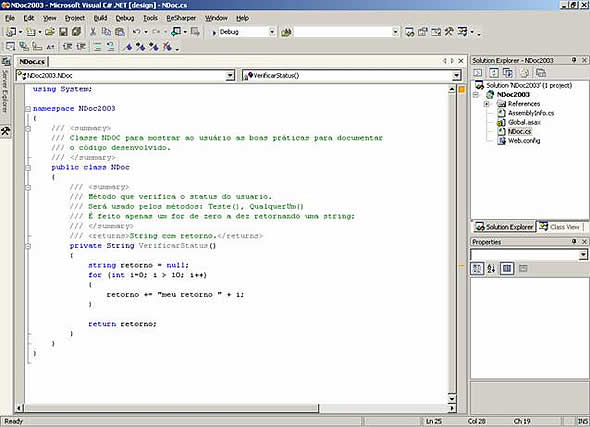
Task: Click the Navigate Backward icon
Action: [176, 32]
